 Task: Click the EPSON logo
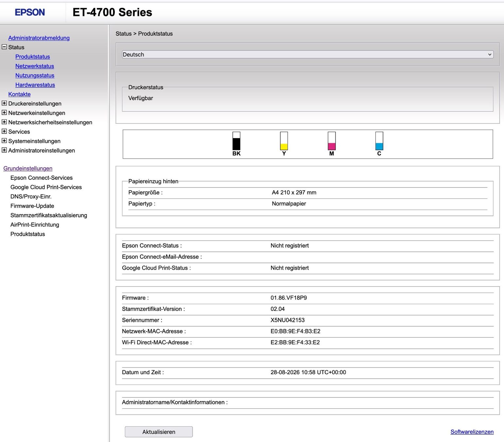(x=30, y=12)
